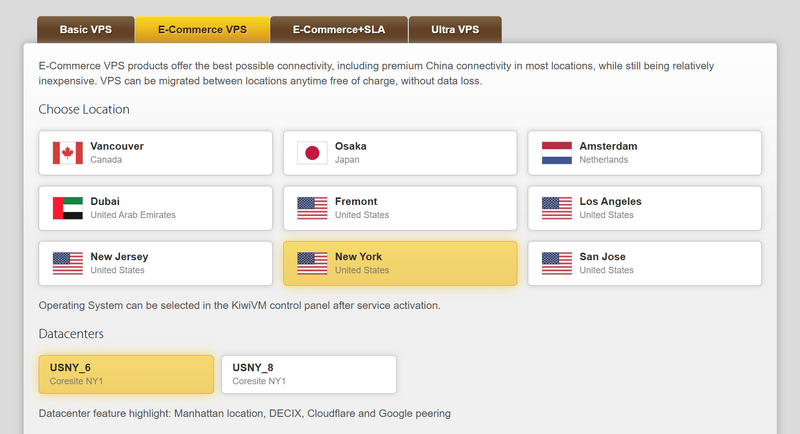Select Los Angeles location card
Viewport: 800px width, 434px height.
(x=644, y=208)
